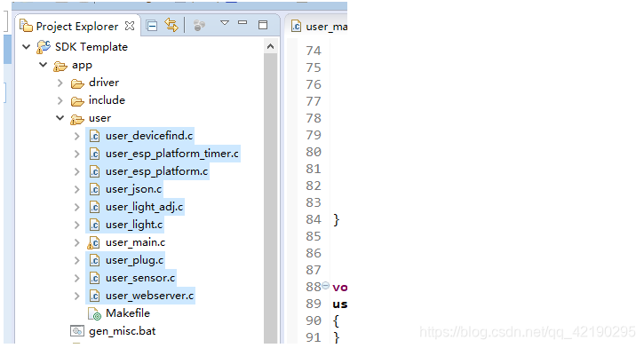Select user_esp_platform_timer.c in the tree
The image size is (644, 348).
pos(172,154)
